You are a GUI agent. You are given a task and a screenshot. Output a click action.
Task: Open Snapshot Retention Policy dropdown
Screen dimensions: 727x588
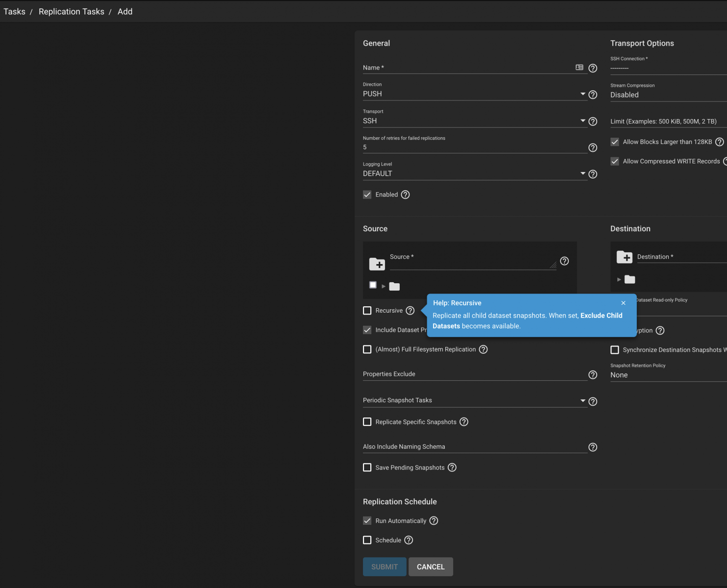click(669, 375)
